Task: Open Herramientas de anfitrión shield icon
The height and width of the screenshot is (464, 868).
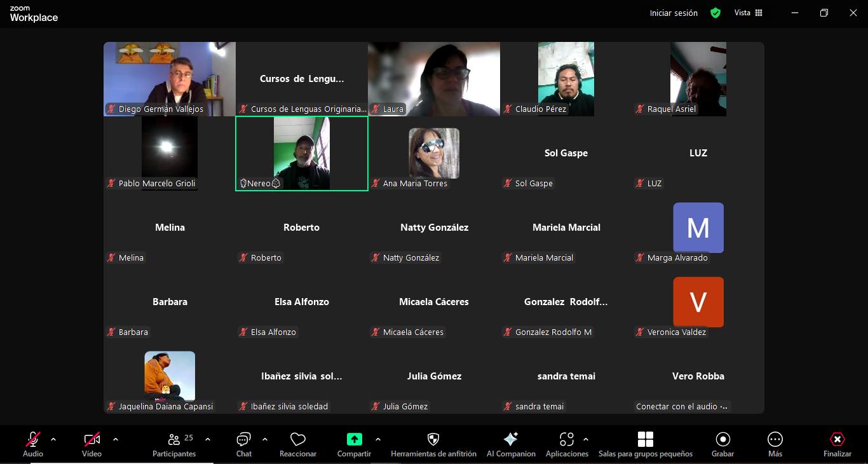Action: click(433, 444)
